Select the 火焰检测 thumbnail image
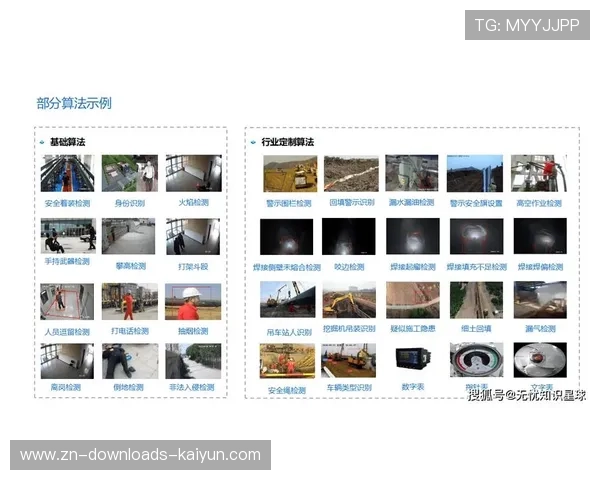The image size is (600, 480). click(194, 173)
